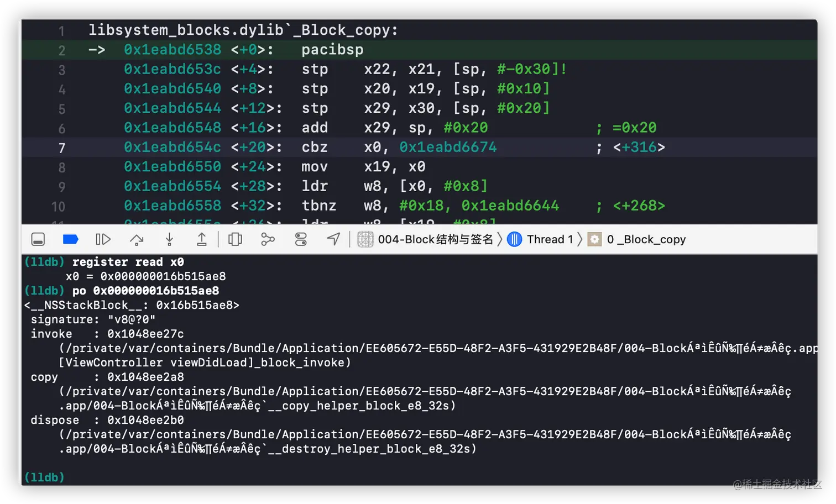Click the copy : 0x1048ee2a8 line
Screen dimensions: 836x504
(x=107, y=377)
